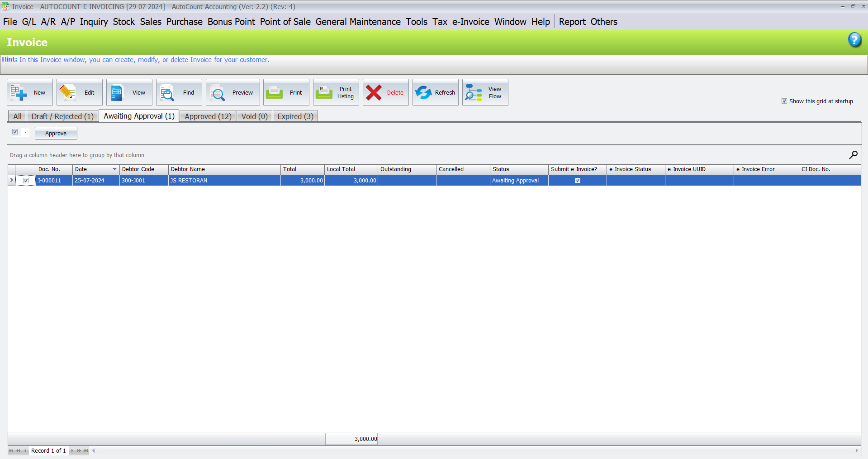Image resolution: width=868 pixels, height=459 pixels.
Task: Preview the selected invoice
Action: pyautogui.click(x=232, y=92)
